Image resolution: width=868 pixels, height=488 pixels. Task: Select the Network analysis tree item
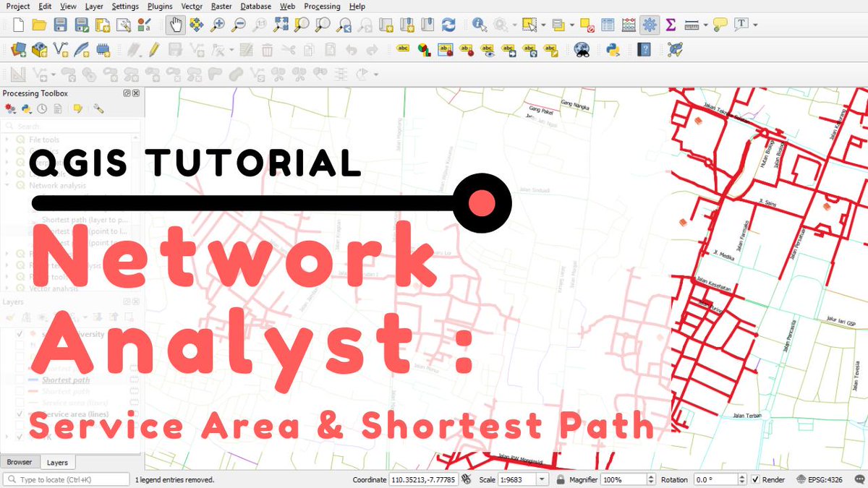click(57, 186)
